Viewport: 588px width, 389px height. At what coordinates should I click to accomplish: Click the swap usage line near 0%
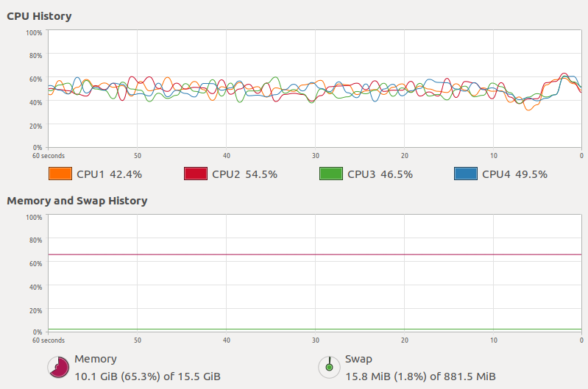pos(294,329)
